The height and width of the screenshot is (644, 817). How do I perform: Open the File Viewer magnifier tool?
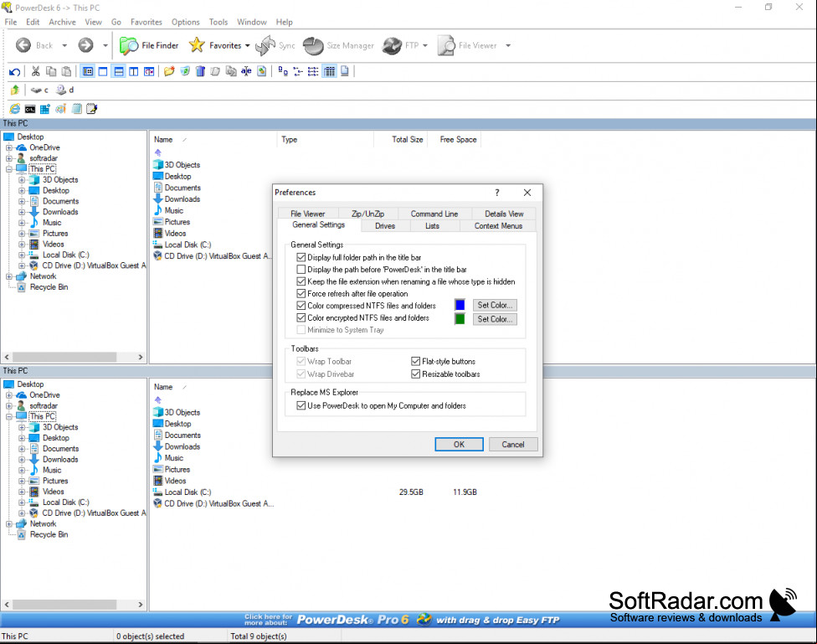[x=467, y=45]
